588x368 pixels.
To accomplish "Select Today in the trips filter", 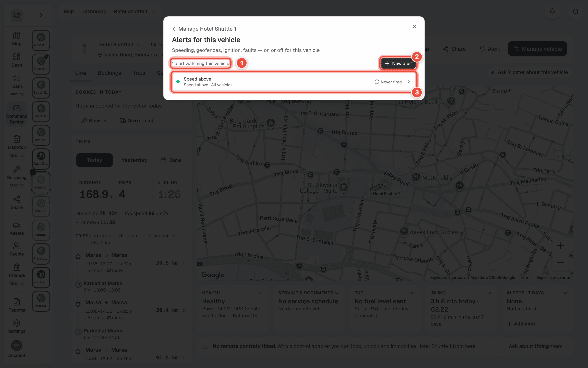I will tap(95, 160).
